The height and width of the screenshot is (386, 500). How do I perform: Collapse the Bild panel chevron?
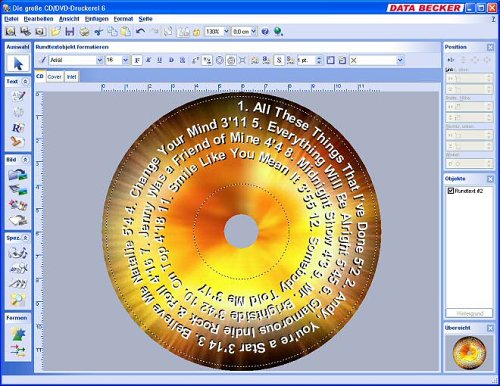click(25, 160)
